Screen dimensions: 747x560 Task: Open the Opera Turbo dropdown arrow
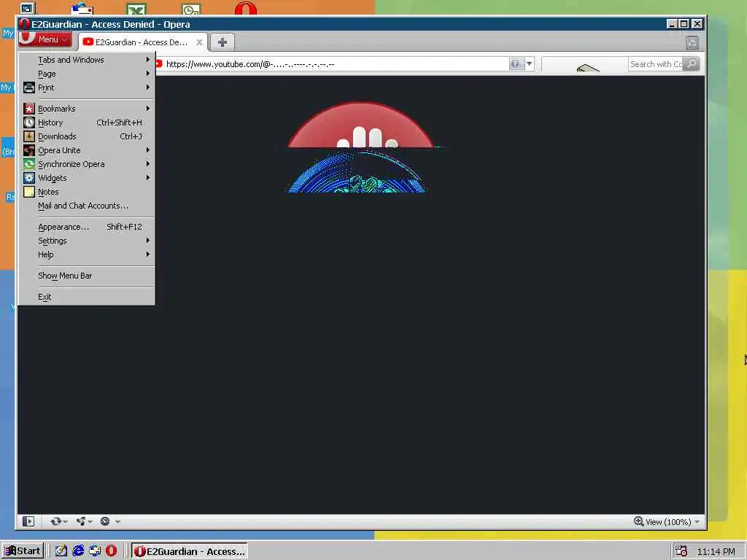point(117,522)
